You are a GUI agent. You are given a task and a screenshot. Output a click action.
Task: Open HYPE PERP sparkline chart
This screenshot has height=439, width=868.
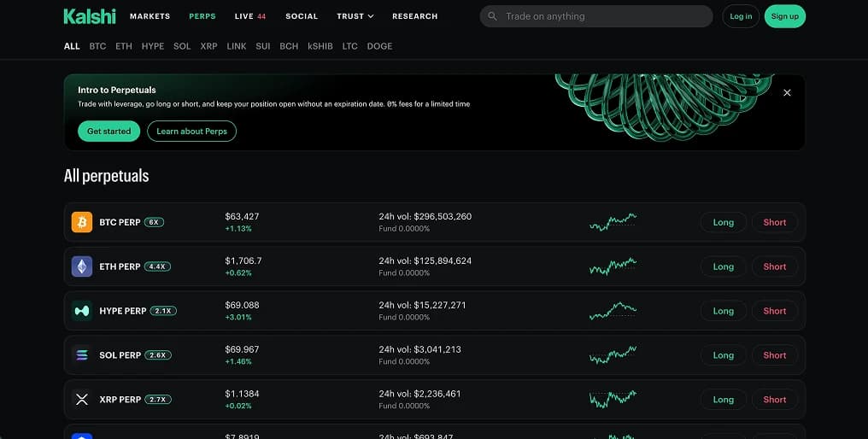click(x=613, y=311)
